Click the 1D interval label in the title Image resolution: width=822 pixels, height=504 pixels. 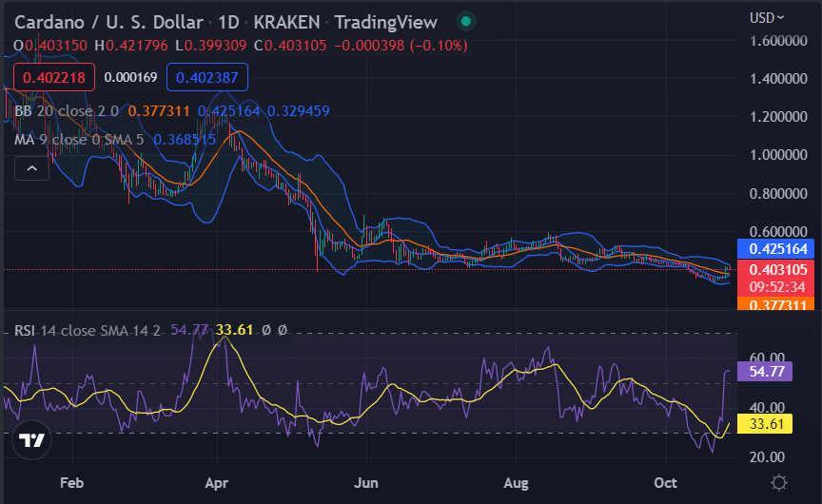point(228,22)
